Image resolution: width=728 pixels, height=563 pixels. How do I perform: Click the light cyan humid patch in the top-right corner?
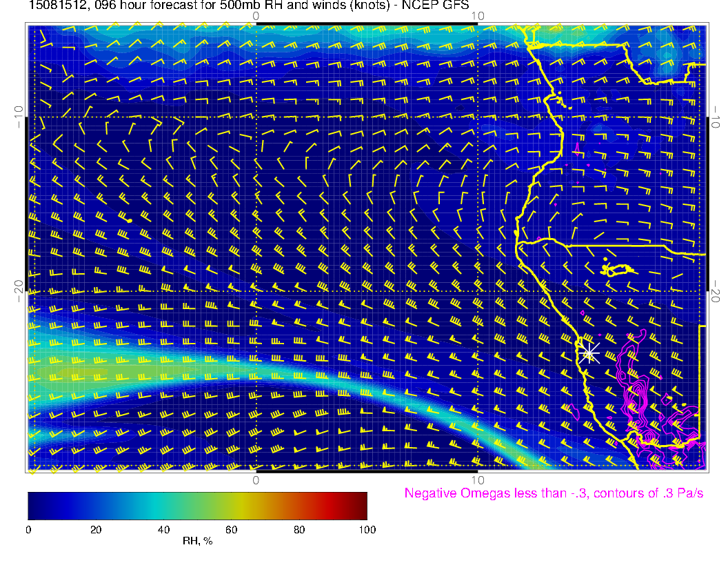667,57
